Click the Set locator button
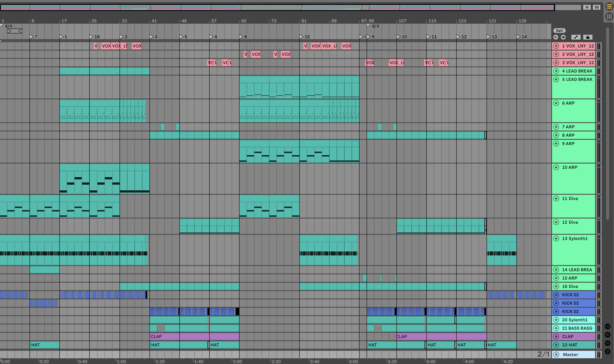614x364 pixels. [x=559, y=31]
